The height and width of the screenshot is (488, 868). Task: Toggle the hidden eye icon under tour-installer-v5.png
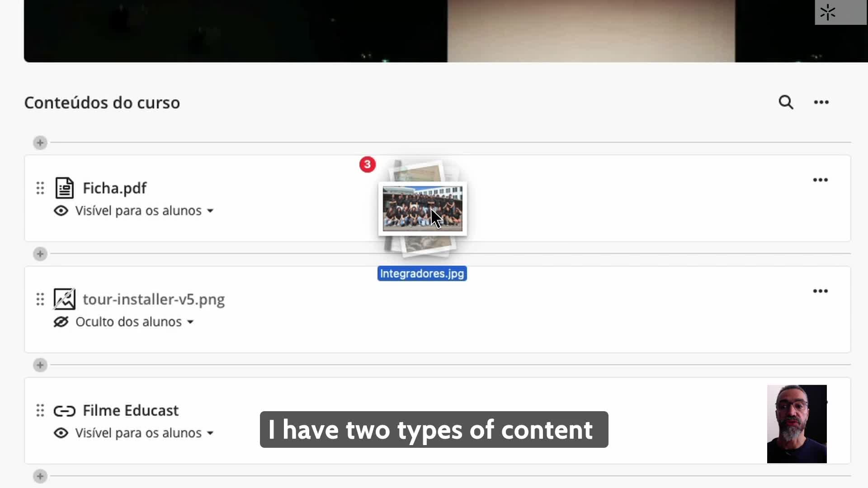click(61, 322)
